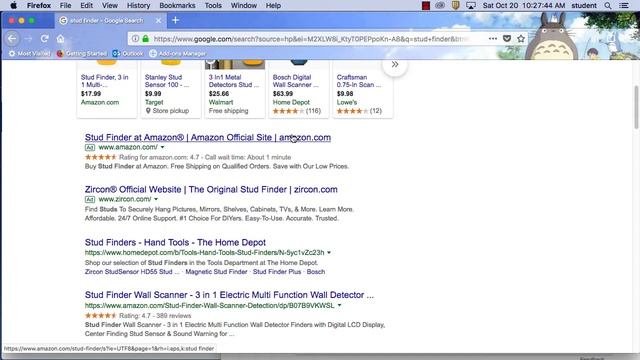
Task: Open Stud Finder Wall Scanner 3 in 1 link
Action: [229, 295]
